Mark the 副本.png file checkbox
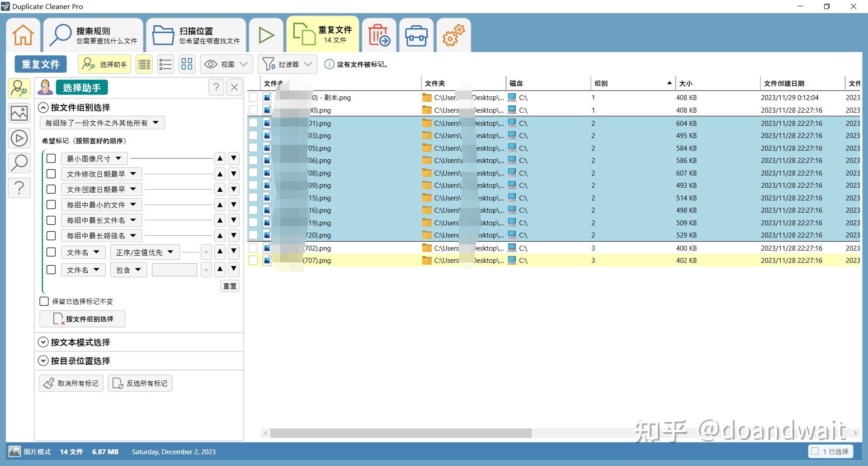Viewport: 868px width, 466px height. 253,97
